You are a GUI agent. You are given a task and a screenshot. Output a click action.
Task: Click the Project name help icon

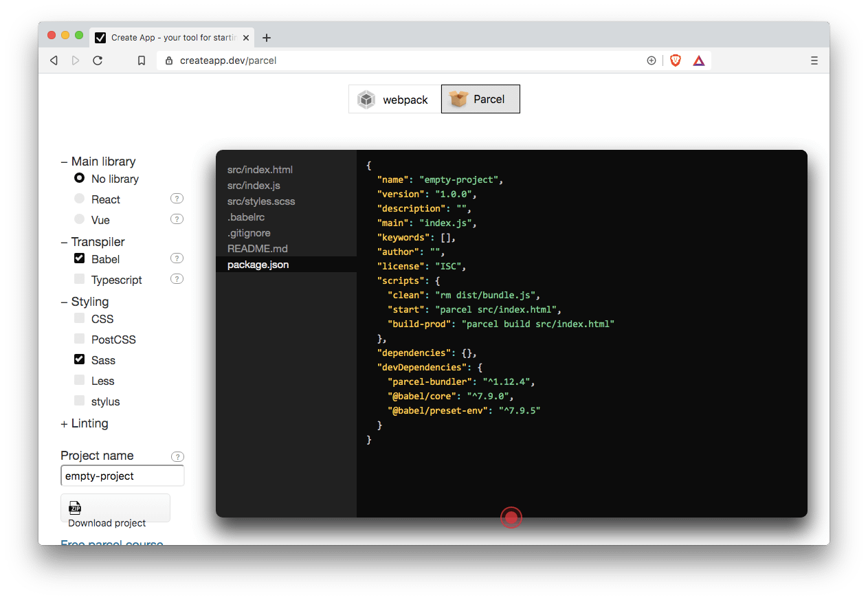point(177,456)
